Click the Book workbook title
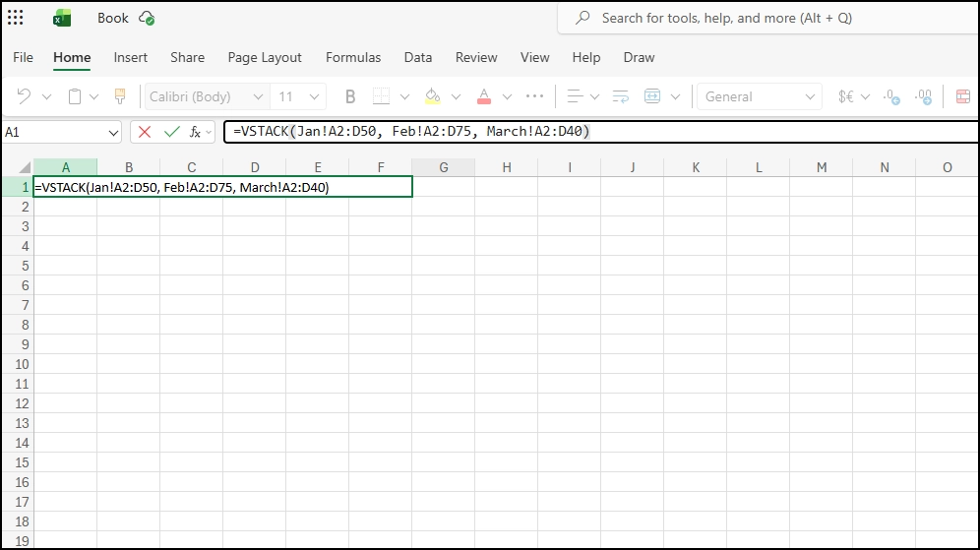 point(113,18)
